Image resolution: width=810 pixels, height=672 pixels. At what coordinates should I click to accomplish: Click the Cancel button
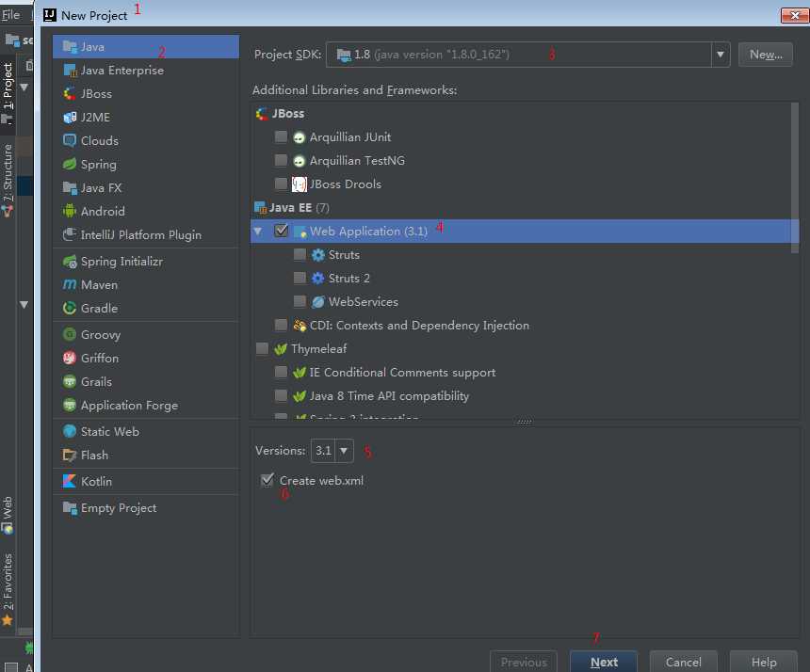(x=683, y=663)
